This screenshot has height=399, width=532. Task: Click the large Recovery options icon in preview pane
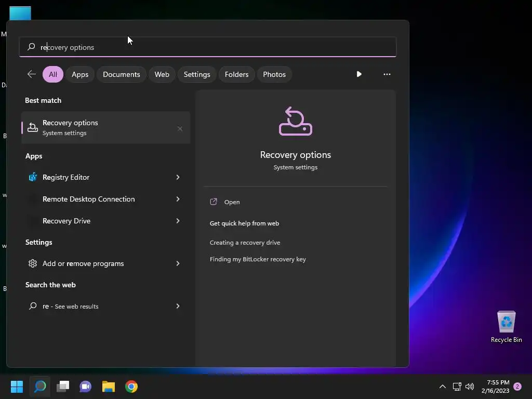click(295, 121)
